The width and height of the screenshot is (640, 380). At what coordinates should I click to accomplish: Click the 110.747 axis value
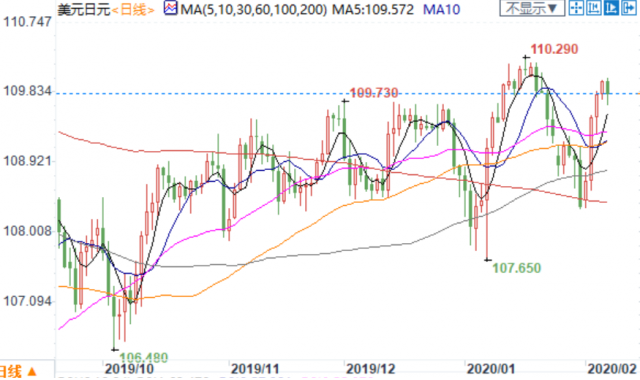(27, 21)
